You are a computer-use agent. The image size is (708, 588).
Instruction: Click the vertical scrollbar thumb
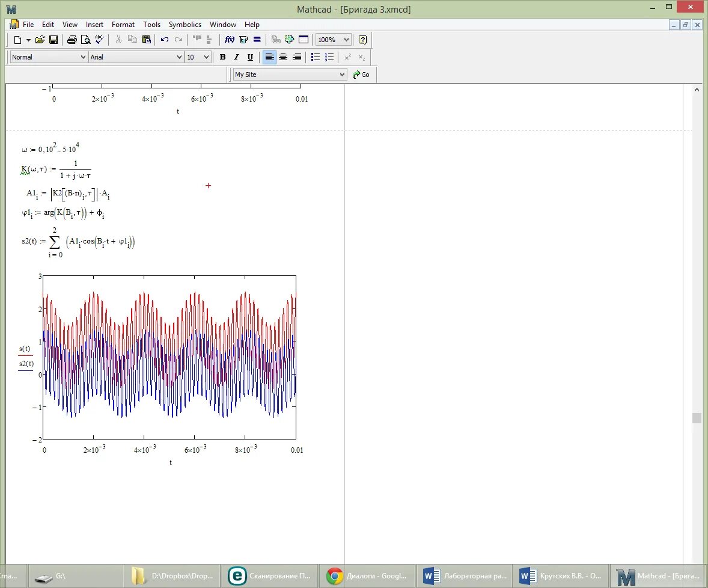697,418
